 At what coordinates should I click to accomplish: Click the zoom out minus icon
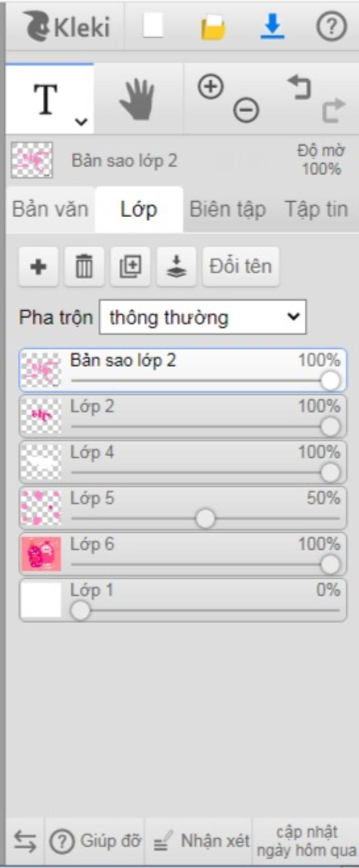[246, 110]
